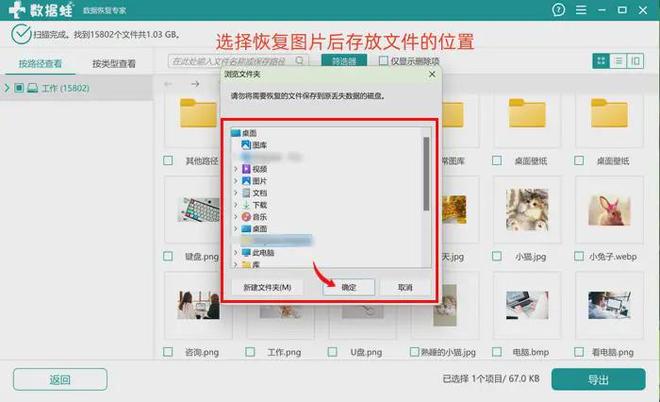Tick the checkbox for 键盘.png

point(168,256)
